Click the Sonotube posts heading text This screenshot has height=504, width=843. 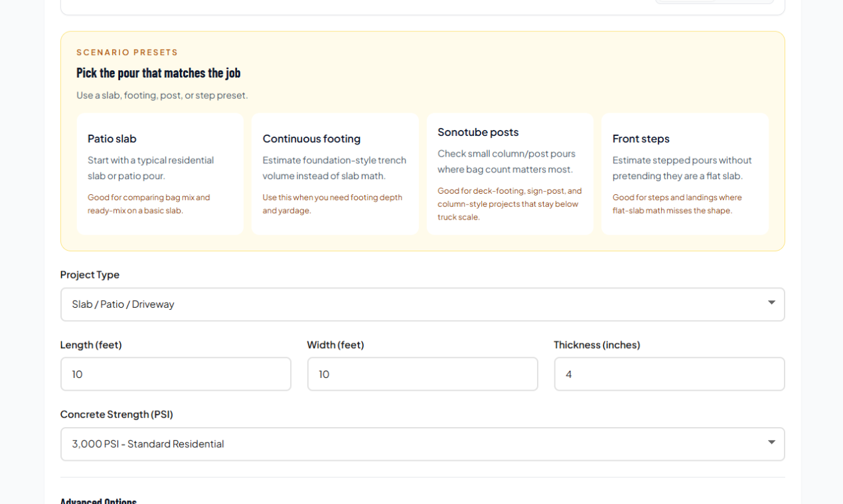pyautogui.click(x=477, y=132)
